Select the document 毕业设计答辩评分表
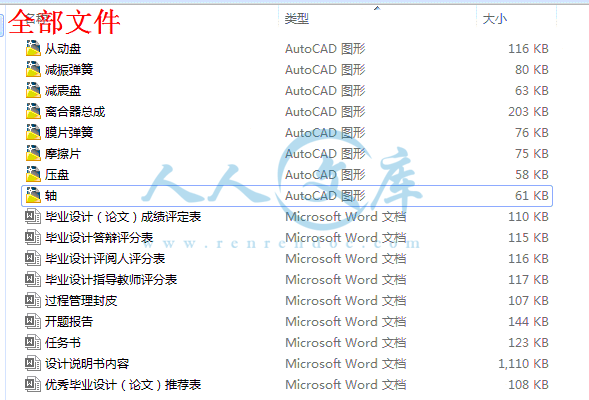Viewport: 589px width, 400px height. click(x=99, y=238)
